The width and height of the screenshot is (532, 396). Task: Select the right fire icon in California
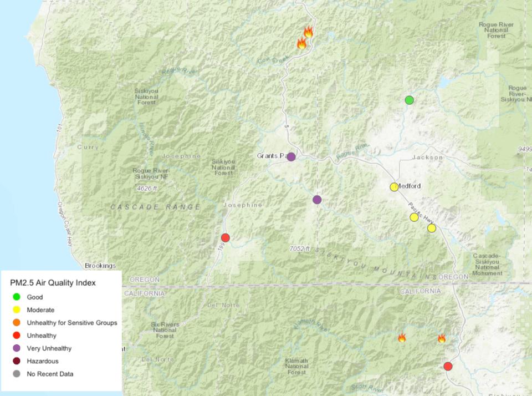tap(442, 338)
